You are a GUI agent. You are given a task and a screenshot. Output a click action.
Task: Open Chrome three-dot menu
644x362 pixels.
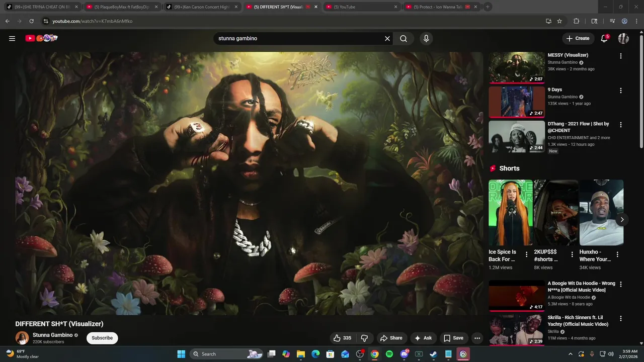click(x=636, y=21)
